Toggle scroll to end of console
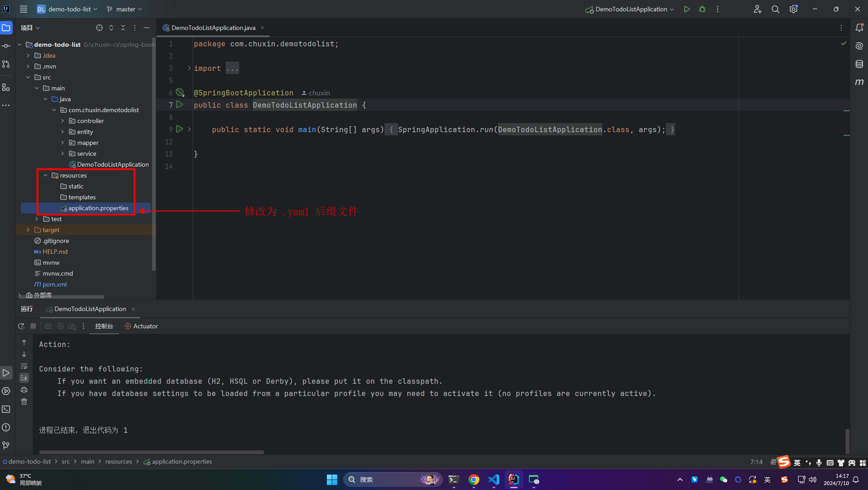This screenshot has width=868, height=490. click(24, 378)
